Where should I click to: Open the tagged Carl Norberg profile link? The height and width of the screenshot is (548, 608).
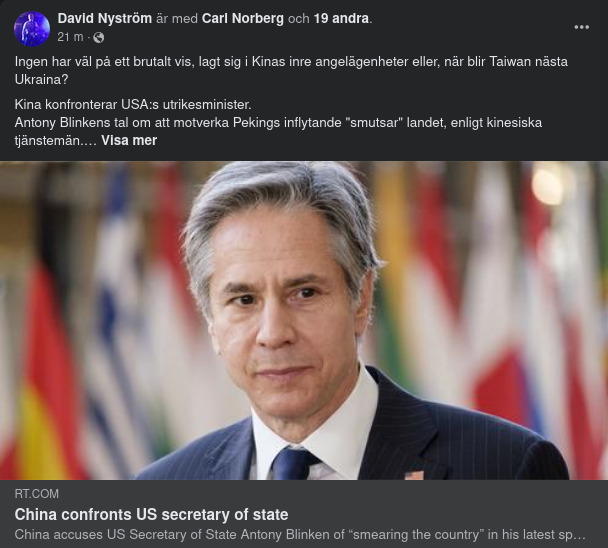(243, 19)
